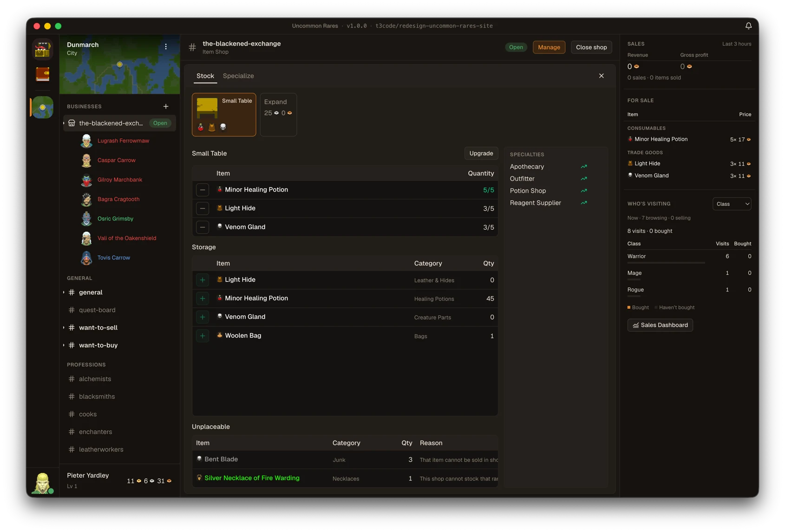Toggle the shop Open status badge
The width and height of the screenshot is (785, 532).
coord(516,47)
